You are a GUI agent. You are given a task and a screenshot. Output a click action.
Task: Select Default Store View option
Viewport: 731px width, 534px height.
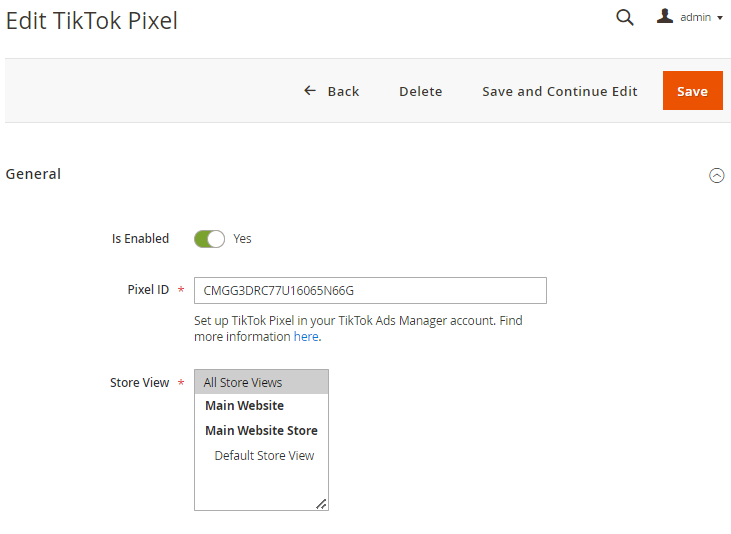[262, 456]
